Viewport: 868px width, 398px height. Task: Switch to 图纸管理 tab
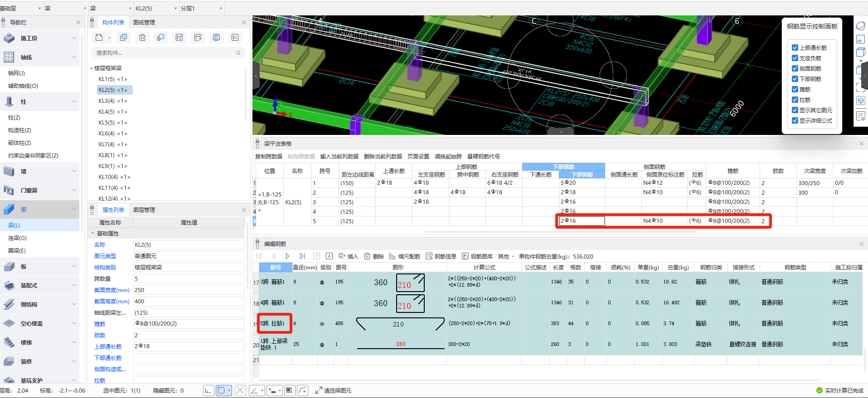144,22
